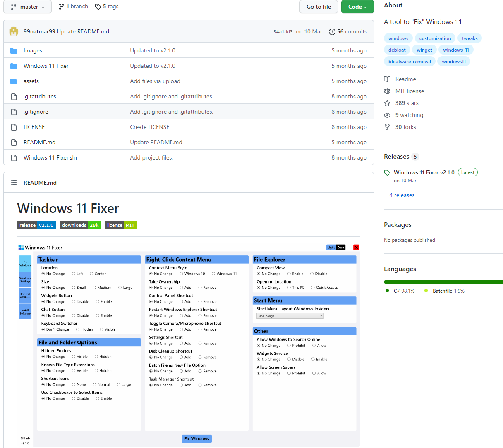Click the 'Update README.md' commit message in header
Image resolution: width=503 pixels, height=448 pixels.
click(83, 31)
